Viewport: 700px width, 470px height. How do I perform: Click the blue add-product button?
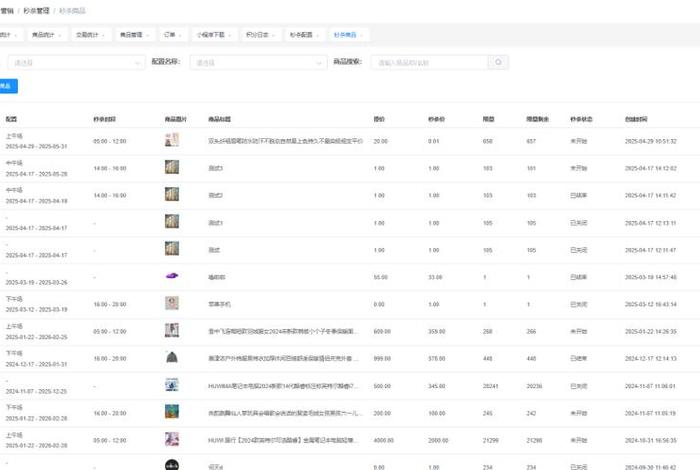[x=8, y=86]
